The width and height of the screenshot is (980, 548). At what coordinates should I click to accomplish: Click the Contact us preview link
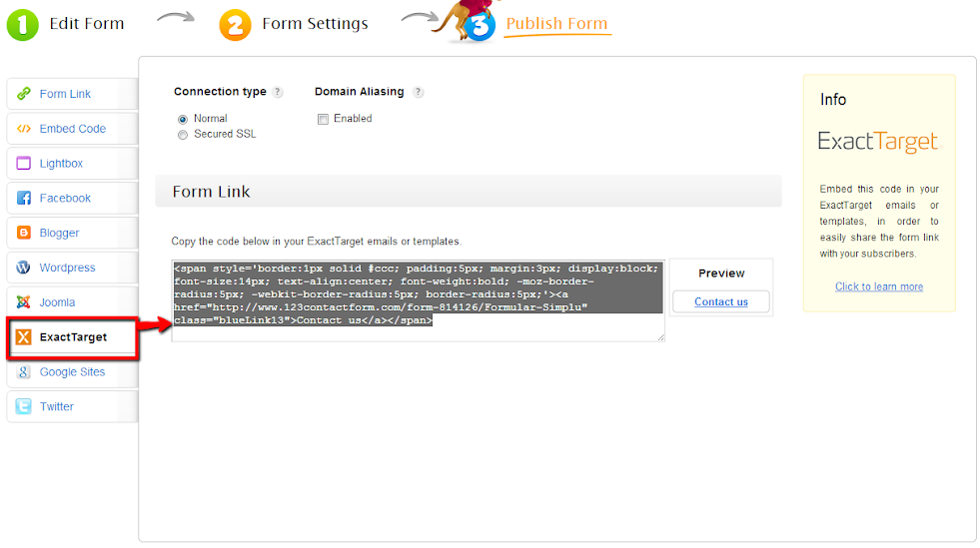point(721,302)
